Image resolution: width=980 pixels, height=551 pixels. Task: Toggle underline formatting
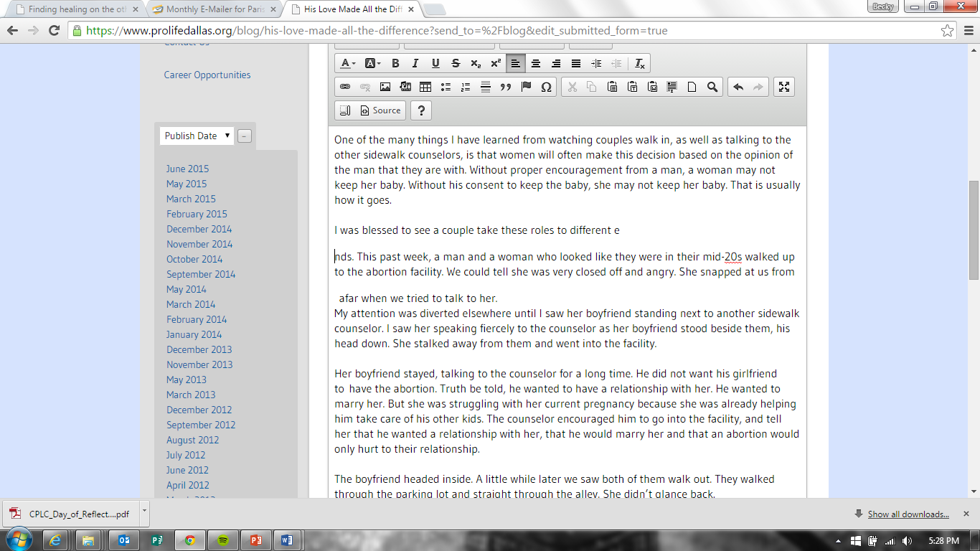tap(435, 63)
